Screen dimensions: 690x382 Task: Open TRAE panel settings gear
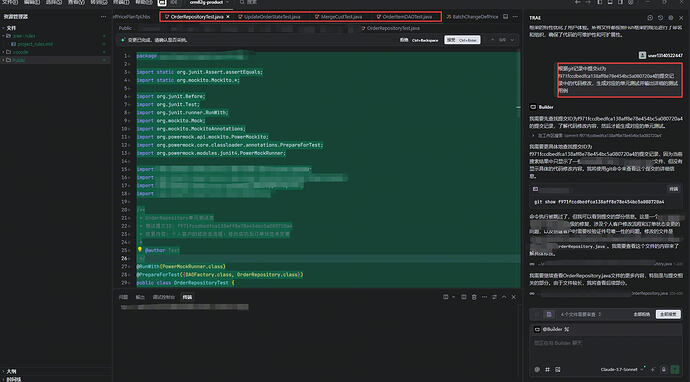point(671,18)
